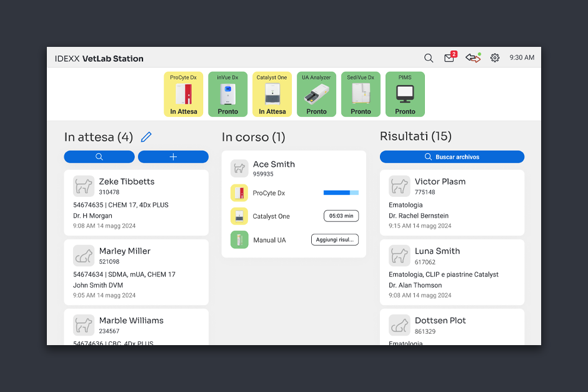Edit the In attesa list with pencil
This screenshot has height=392, width=588.
[146, 137]
